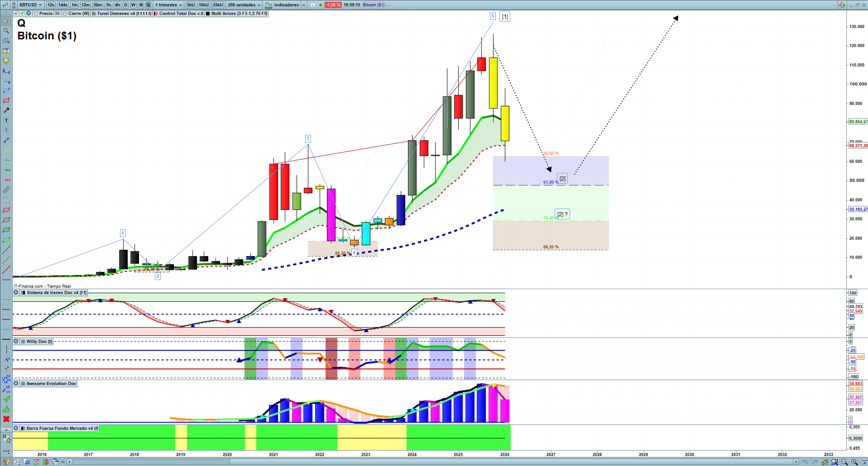Click the 5kU units button
The height and width of the screenshot is (466, 868).
[191, 5]
